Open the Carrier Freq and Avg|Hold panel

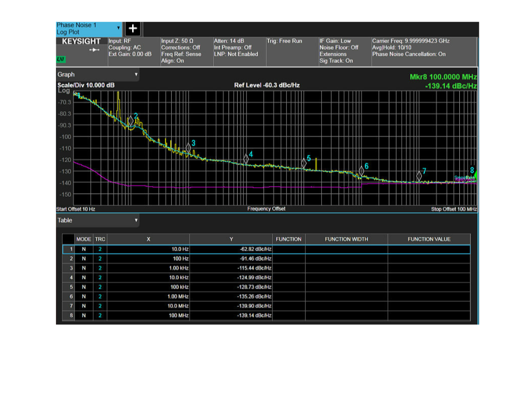coord(423,51)
